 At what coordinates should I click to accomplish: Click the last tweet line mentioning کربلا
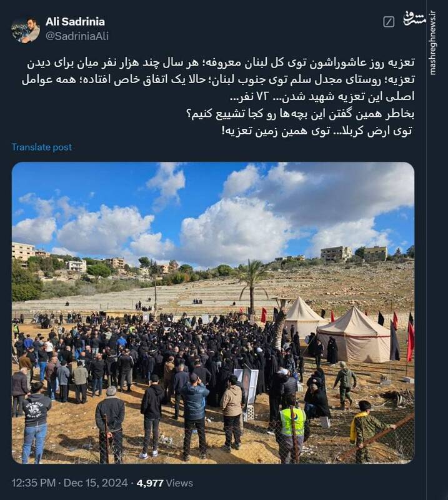pyautogui.click(x=317, y=131)
